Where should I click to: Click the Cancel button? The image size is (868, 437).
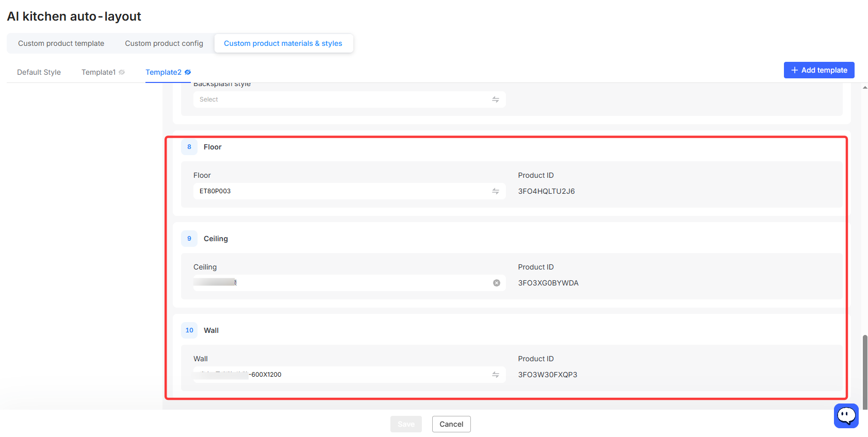[x=451, y=424]
